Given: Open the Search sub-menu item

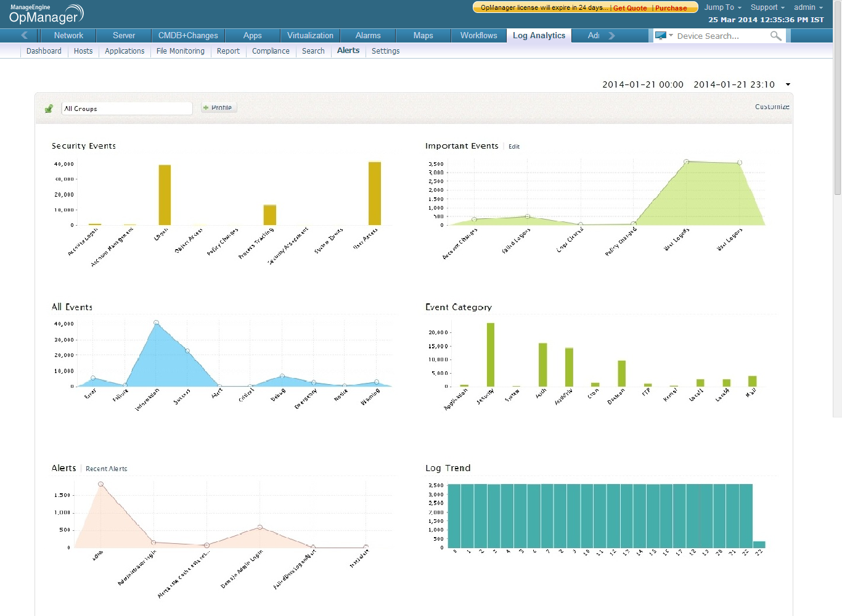Looking at the screenshot, I should pyautogui.click(x=313, y=51).
